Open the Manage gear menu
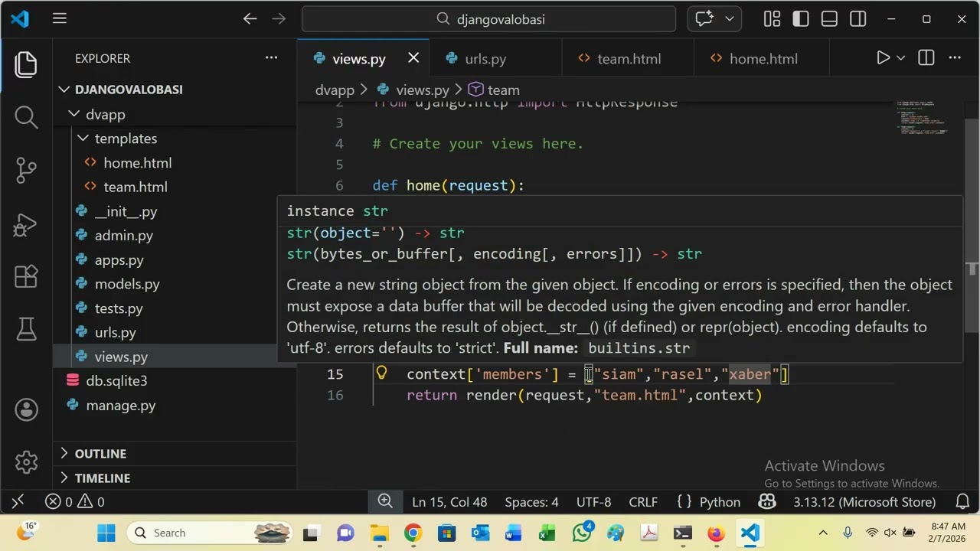 (x=26, y=462)
